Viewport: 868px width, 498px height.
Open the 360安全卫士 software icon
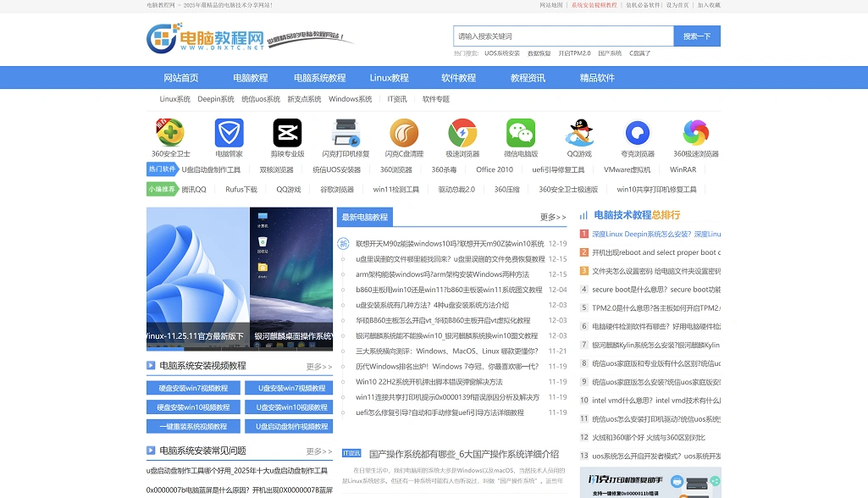click(170, 133)
